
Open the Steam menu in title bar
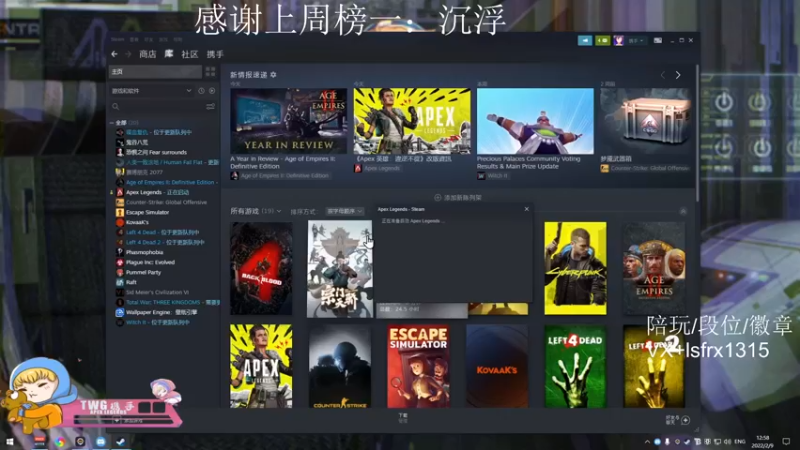click(117, 39)
